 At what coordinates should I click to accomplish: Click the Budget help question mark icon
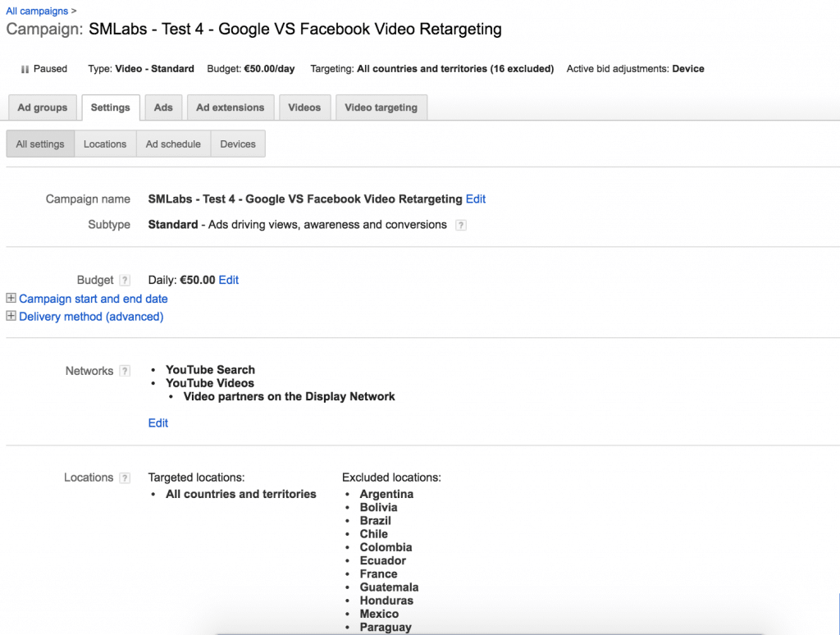[125, 281]
